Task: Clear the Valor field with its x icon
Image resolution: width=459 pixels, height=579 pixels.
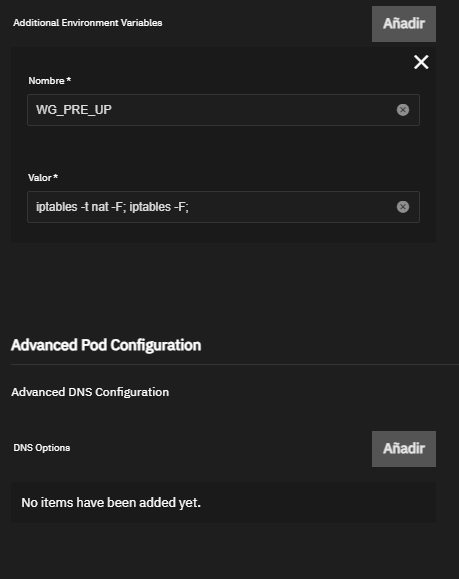Action: pyautogui.click(x=403, y=207)
